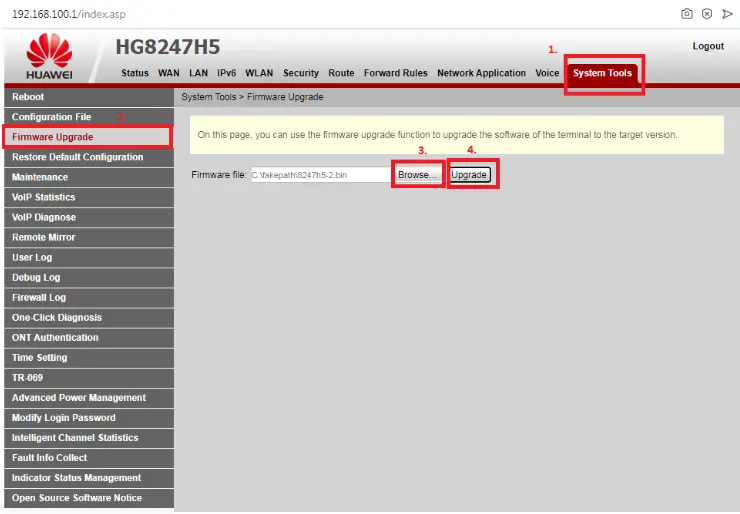Click the HG8247H5 model title
This screenshot has height=514, width=740.
click(x=168, y=47)
